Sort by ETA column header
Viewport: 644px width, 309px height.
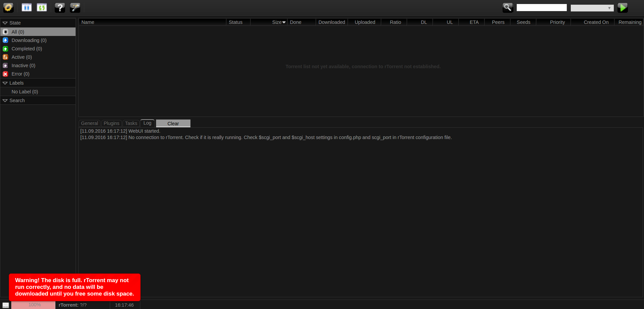click(472, 22)
